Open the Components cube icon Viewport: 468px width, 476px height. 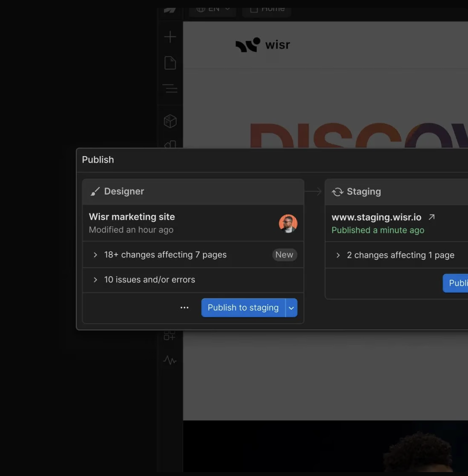(x=170, y=121)
